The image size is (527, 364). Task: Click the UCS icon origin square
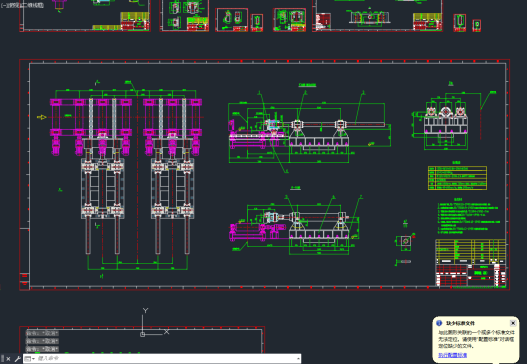coord(143,334)
